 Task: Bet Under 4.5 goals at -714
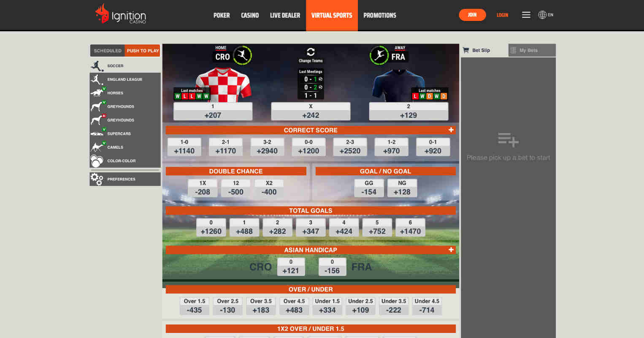click(x=427, y=306)
